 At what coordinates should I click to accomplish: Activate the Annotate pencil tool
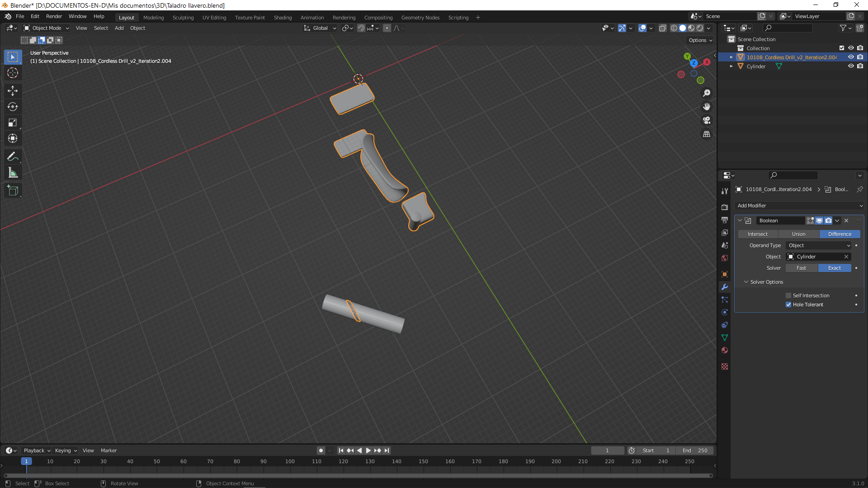click(13, 157)
